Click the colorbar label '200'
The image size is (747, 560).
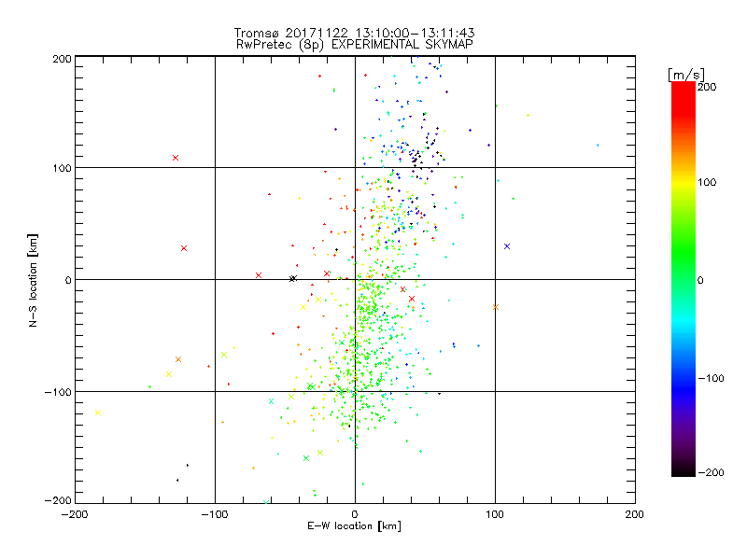(707, 87)
